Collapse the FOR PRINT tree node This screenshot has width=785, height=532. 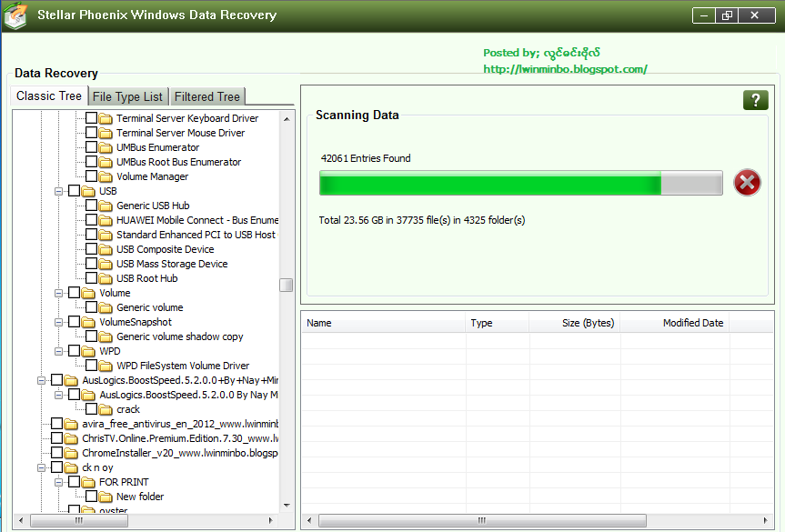pos(58,482)
